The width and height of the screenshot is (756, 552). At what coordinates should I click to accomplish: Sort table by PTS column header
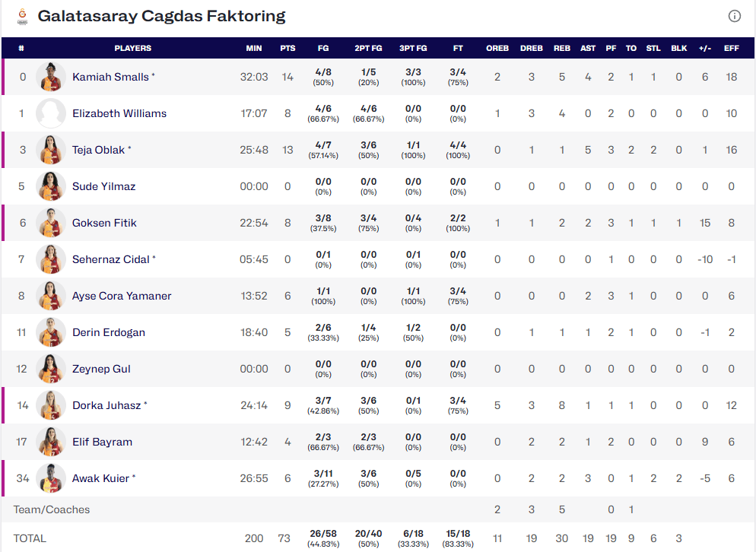(287, 48)
